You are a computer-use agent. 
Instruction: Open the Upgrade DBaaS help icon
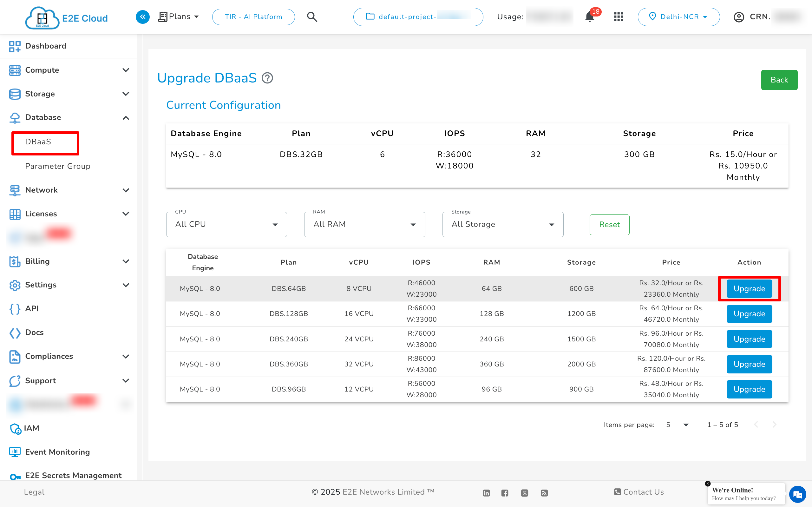pos(267,78)
